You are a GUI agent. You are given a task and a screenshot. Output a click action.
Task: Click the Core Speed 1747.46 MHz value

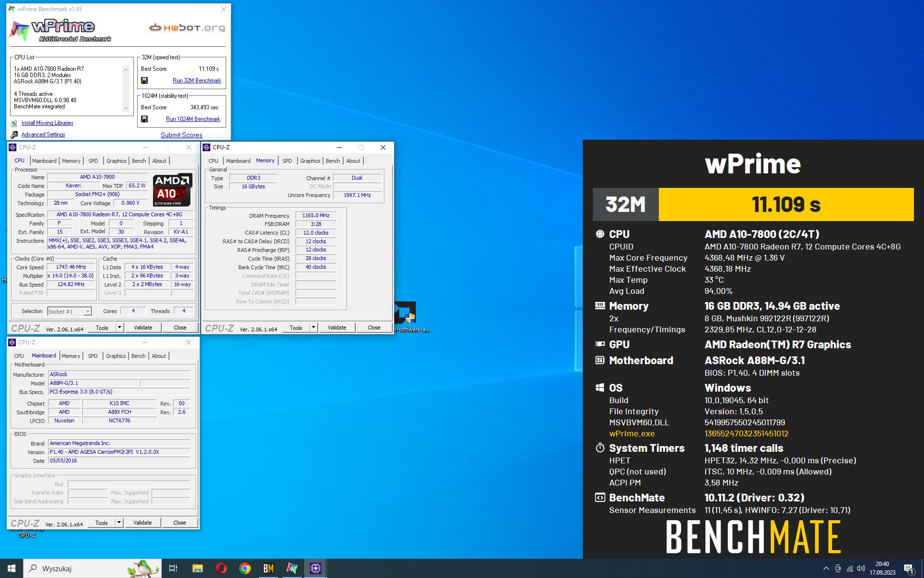click(x=71, y=267)
